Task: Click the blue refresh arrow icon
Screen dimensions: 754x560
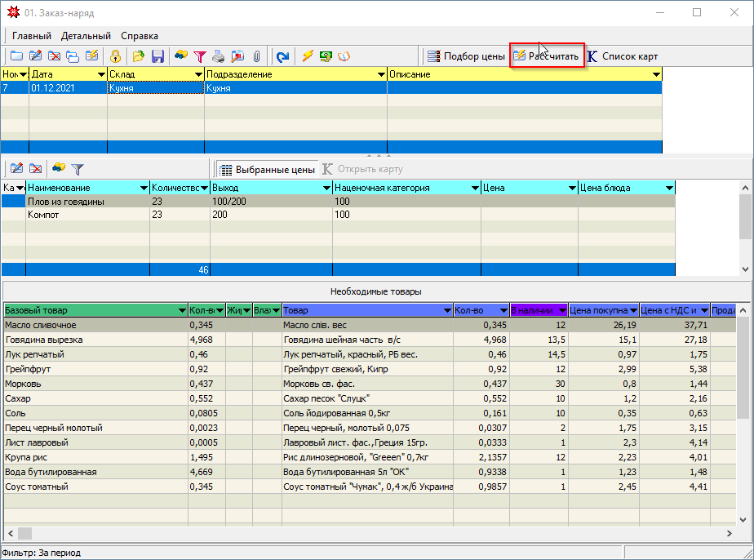Action: click(x=282, y=56)
